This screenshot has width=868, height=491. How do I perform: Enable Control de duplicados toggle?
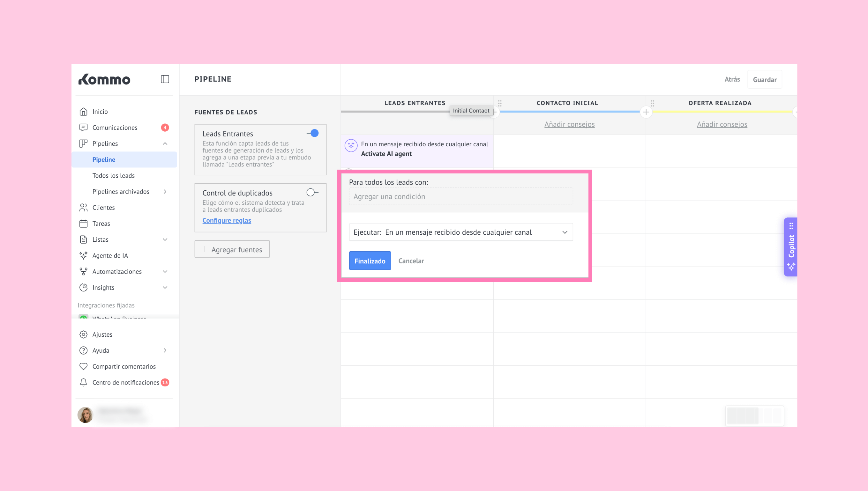(312, 193)
